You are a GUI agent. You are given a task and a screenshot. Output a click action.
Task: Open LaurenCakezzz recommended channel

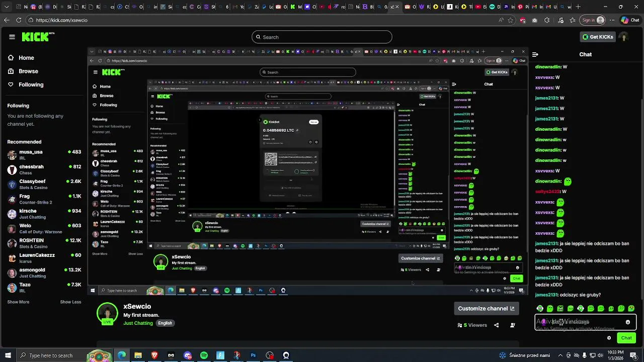click(44, 258)
